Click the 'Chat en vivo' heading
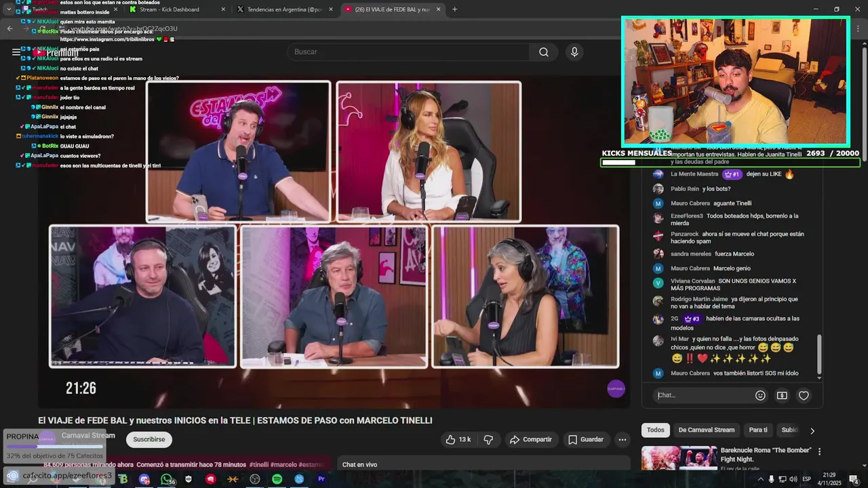The height and width of the screenshot is (488, 868). (x=359, y=464)
